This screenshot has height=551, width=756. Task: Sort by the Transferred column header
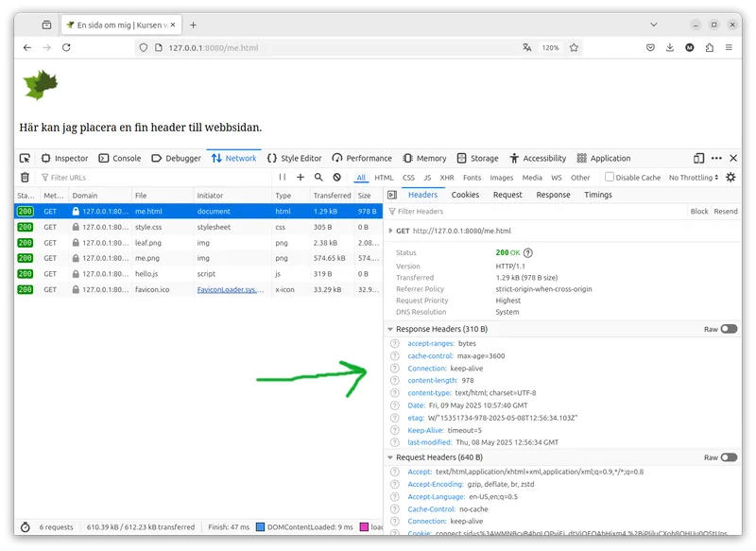click(332, 196)
